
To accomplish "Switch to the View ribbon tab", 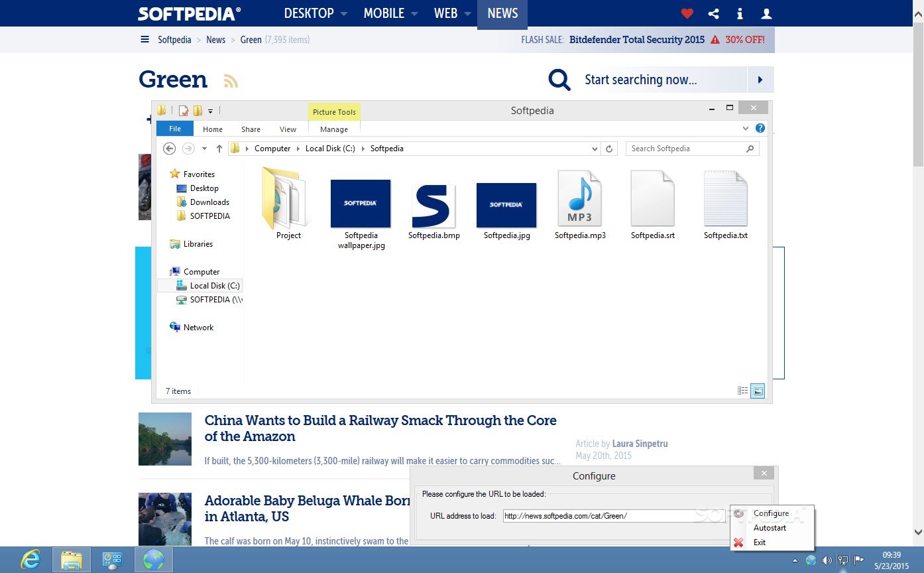I will (x=288, y=129).
